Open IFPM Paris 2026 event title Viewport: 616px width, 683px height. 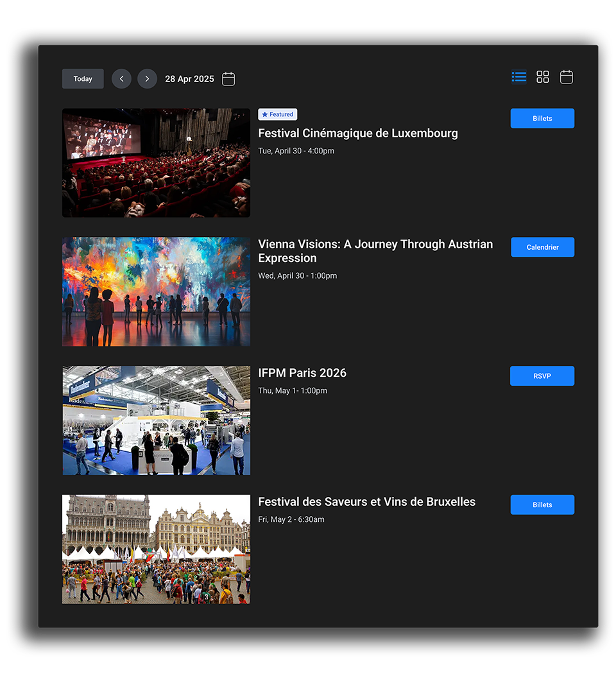tap(302, 373)
